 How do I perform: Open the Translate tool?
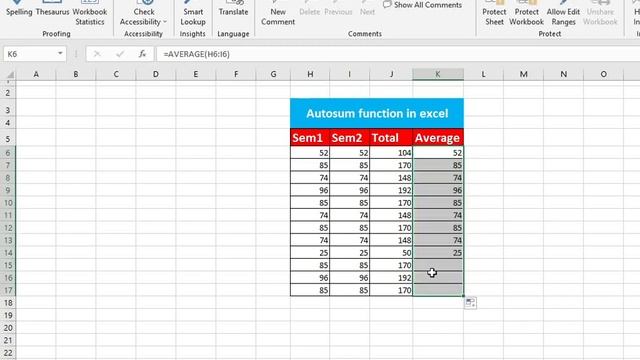coord(233,9)
